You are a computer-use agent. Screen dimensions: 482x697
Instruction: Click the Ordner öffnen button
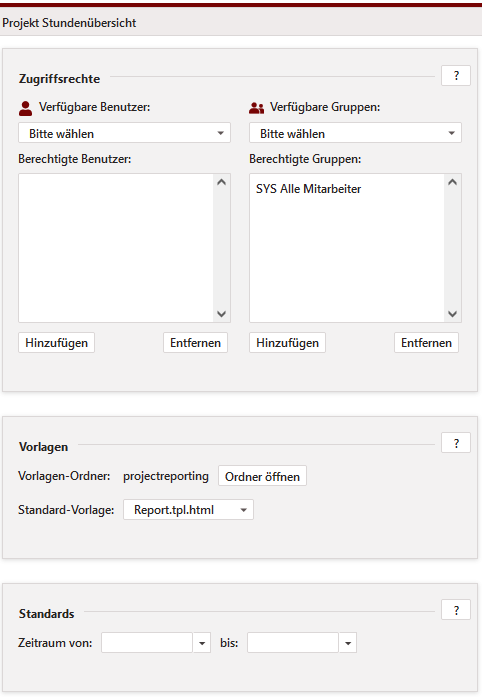pos(262,476)
